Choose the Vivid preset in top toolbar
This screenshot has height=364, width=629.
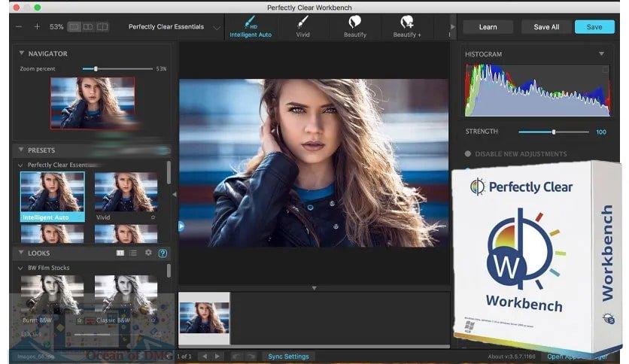[x=302, y=22]
